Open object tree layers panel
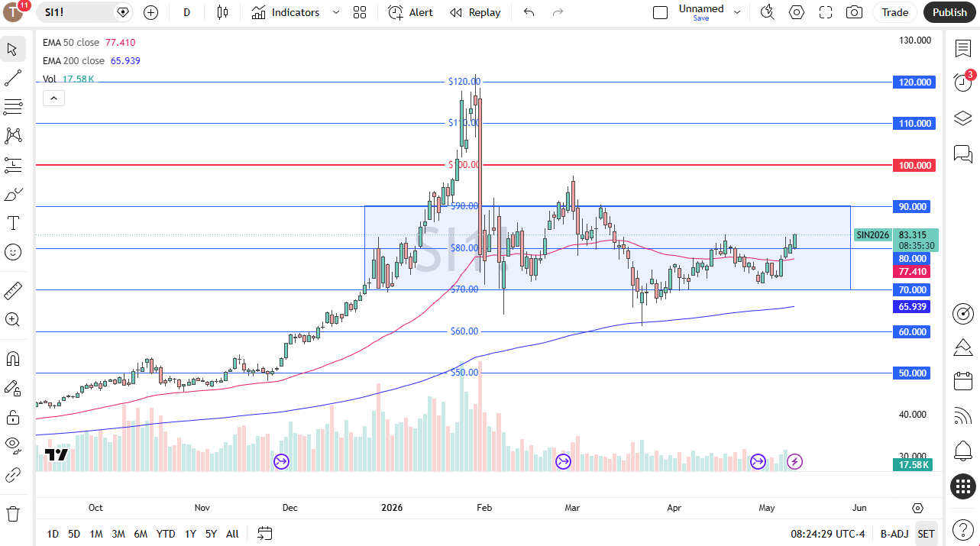This screenshot has height=546, width=980. point(962,118)
